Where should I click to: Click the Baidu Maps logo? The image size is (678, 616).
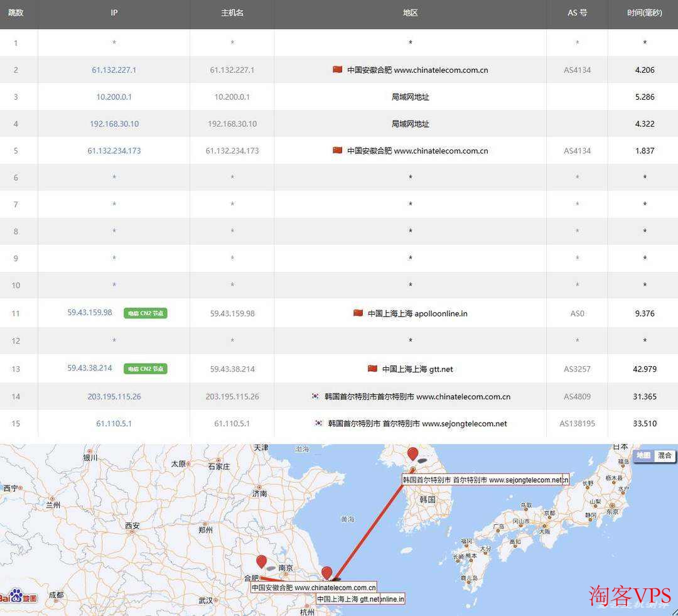coord(18,597)
